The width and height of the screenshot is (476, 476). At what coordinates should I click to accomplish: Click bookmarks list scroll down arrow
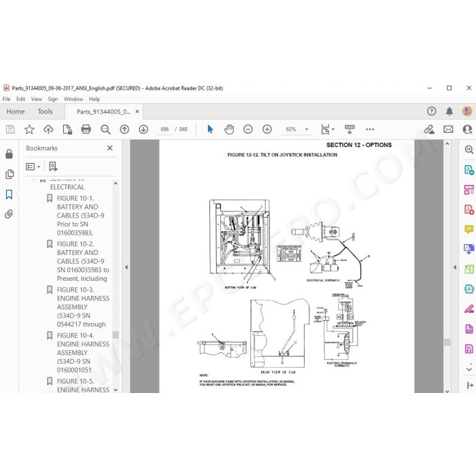pyautogui.click(x=116, y=390)
